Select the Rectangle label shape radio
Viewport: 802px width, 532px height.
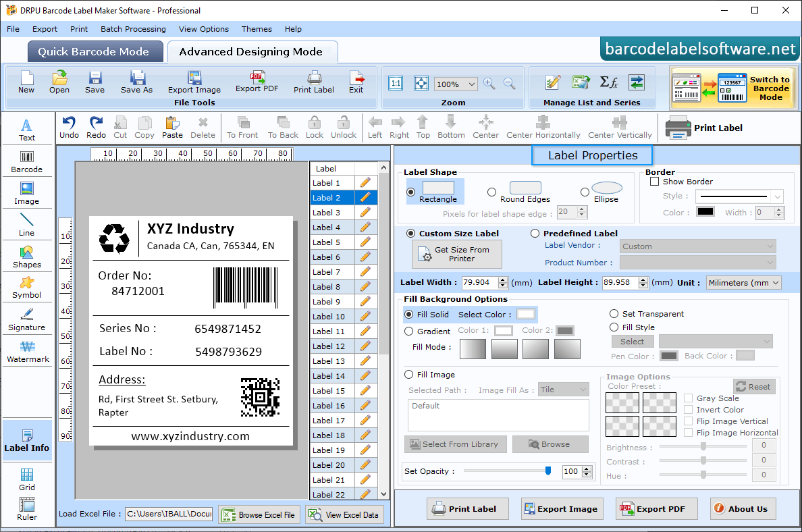[x=410, y=192]
